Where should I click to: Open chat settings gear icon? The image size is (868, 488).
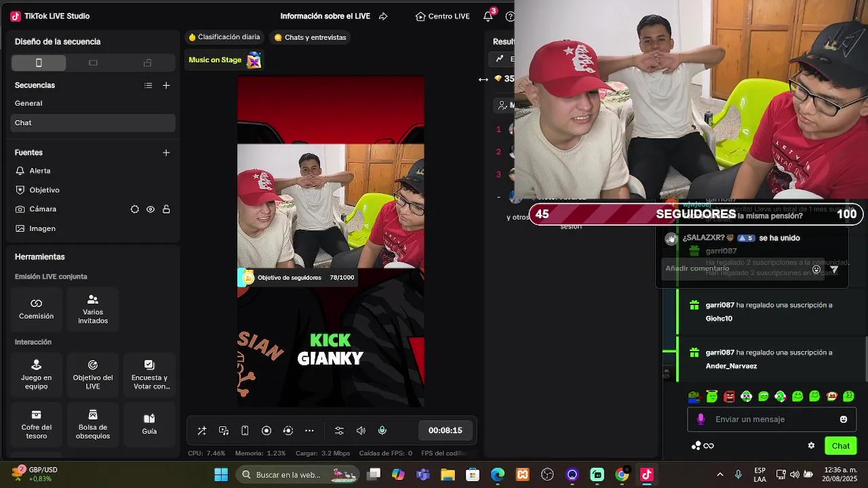(x=811, y=445)
